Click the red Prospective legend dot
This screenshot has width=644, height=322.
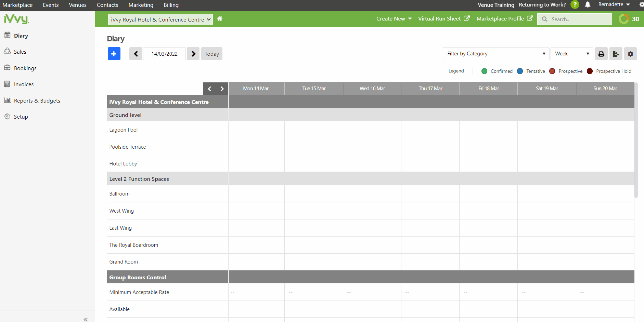[x=552, y=71]
